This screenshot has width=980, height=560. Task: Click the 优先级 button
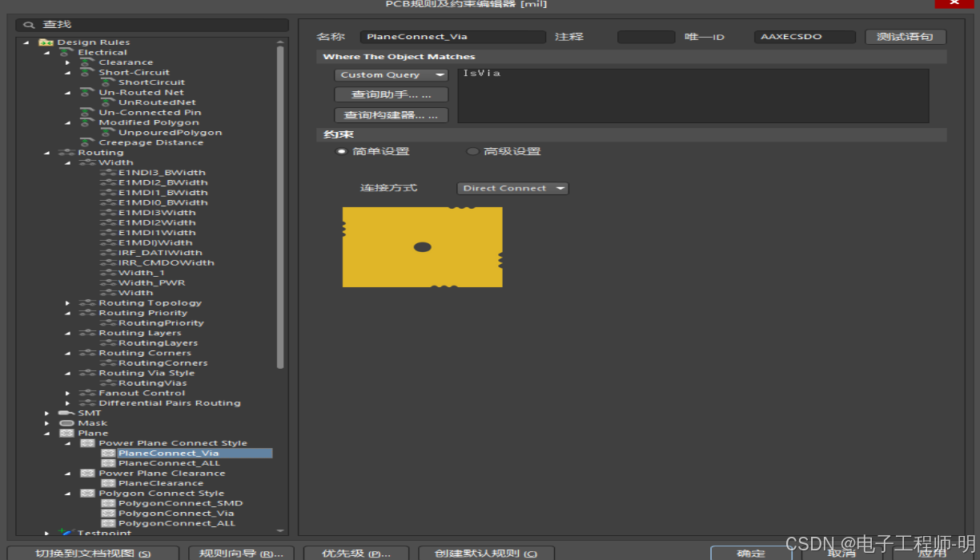pyautogui.click(x=356, y=554)
